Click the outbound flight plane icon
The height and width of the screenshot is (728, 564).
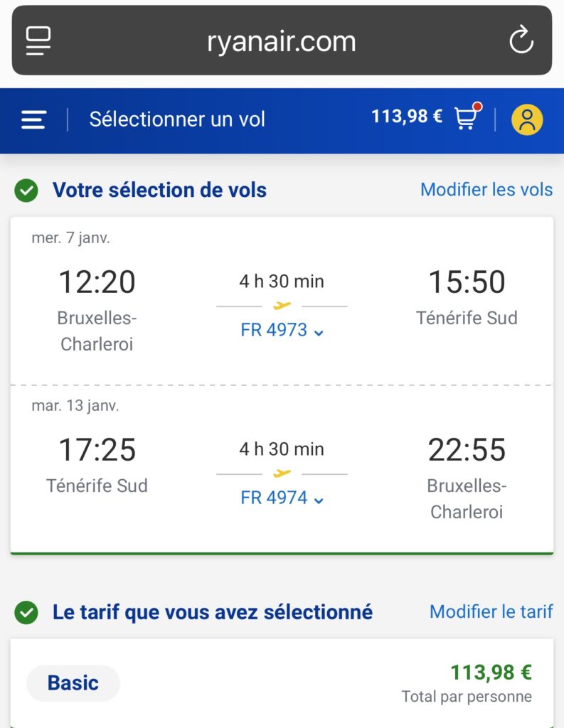(x=282, y=306)
